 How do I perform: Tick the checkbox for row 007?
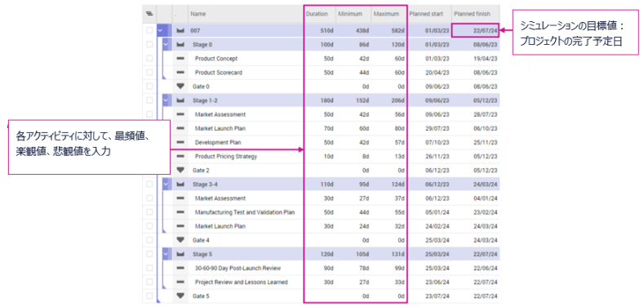149,30
